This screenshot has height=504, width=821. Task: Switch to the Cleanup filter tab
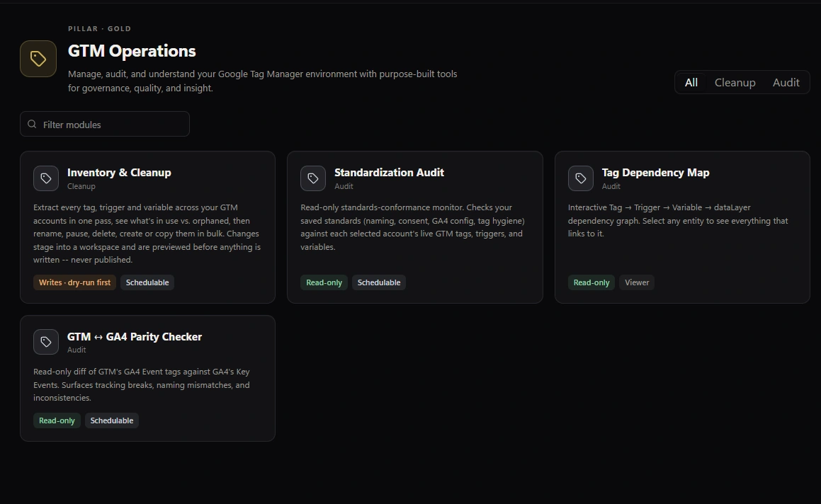pos(735,82)
